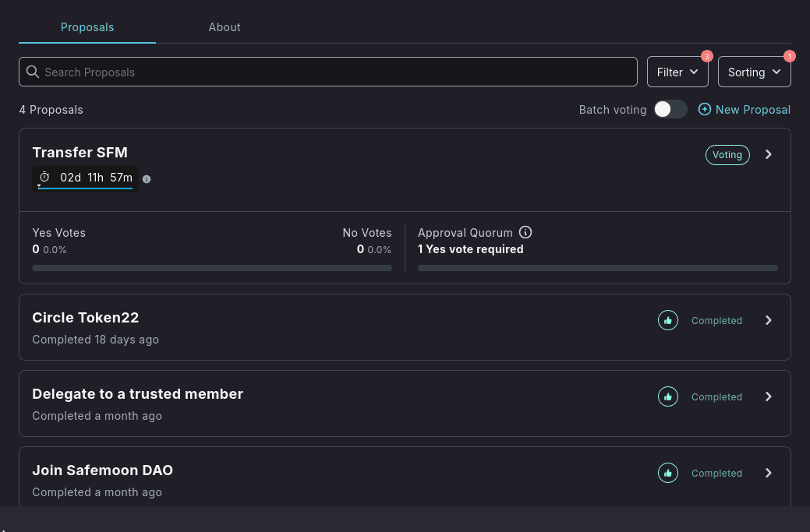The width and height of the screenshot is (810, 532).
Task: Switch to the About tab
Action: tap(225, 27)
